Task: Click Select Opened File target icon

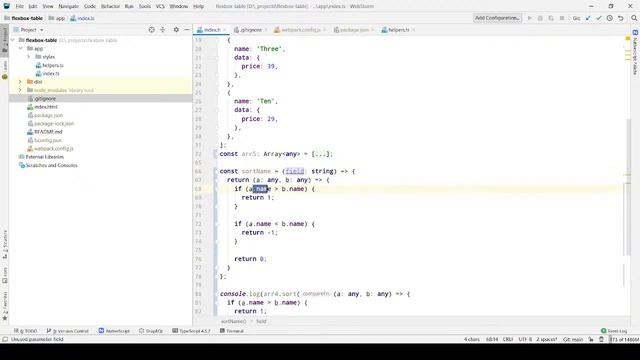Action: [x=151, y=30]
